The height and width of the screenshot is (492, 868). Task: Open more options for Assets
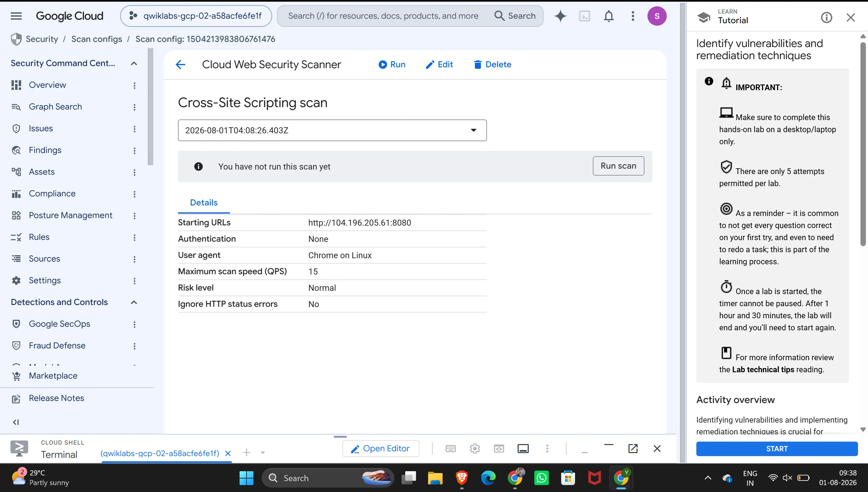pyautogui.click(x=135, y=172)
